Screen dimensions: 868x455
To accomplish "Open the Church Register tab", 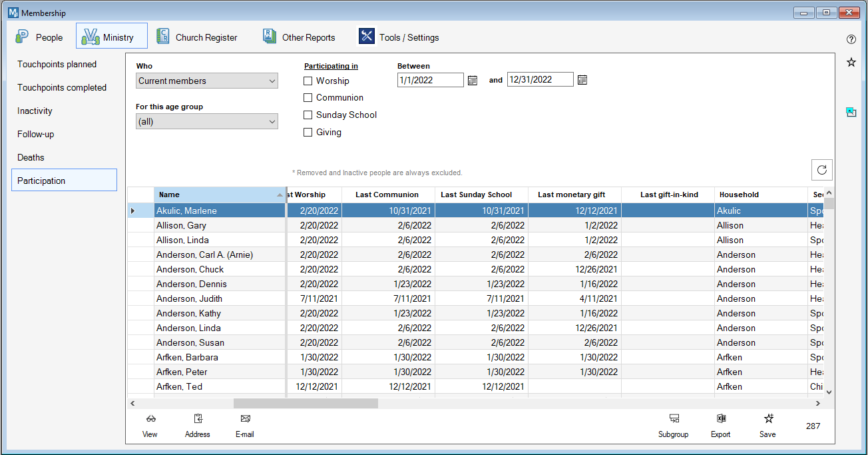I will [x=197, y=37].
